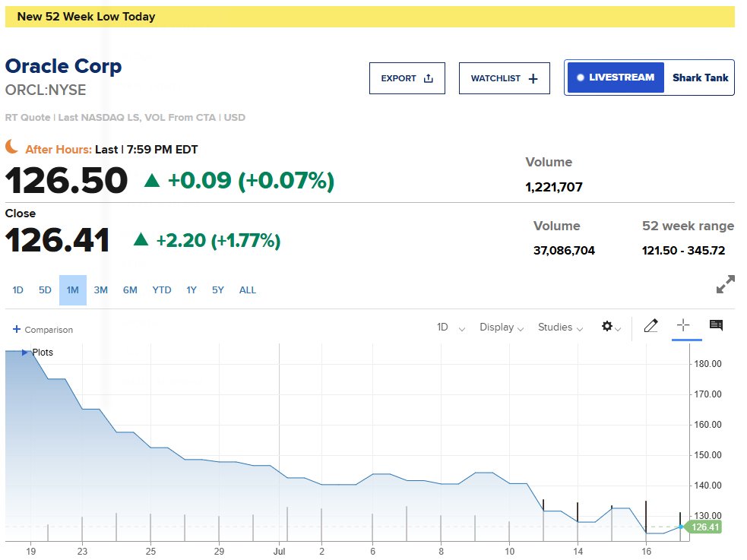747x560 pixels.
Task: Select the ALL time range tab
Action: (x=247, y=290)
